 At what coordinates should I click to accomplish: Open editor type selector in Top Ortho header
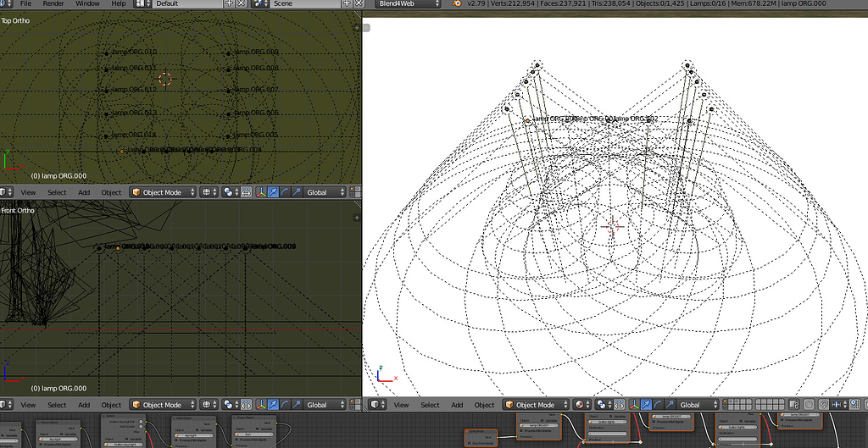pos(6,192)
